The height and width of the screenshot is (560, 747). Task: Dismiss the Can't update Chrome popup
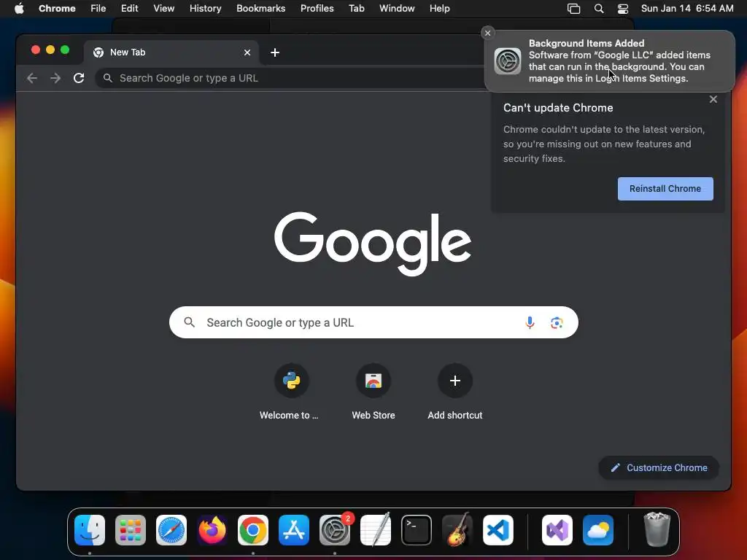point(713,99)
